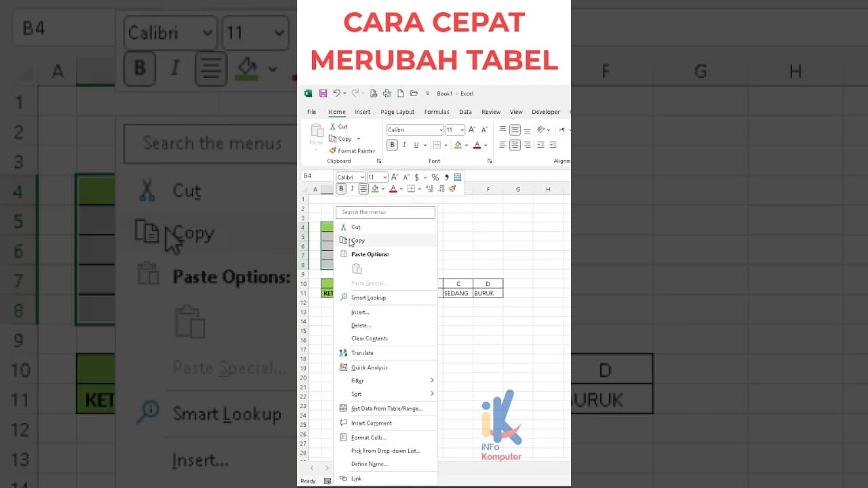The image size is (868, 488).
Task: Click Smart Lookup in the context menu
Action: tap(386, 298)
